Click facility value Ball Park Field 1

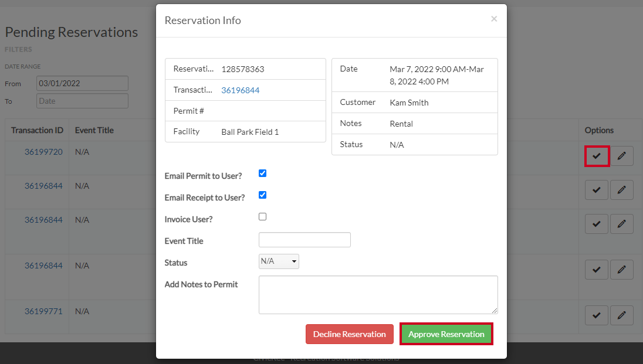[x=250, y=132]
